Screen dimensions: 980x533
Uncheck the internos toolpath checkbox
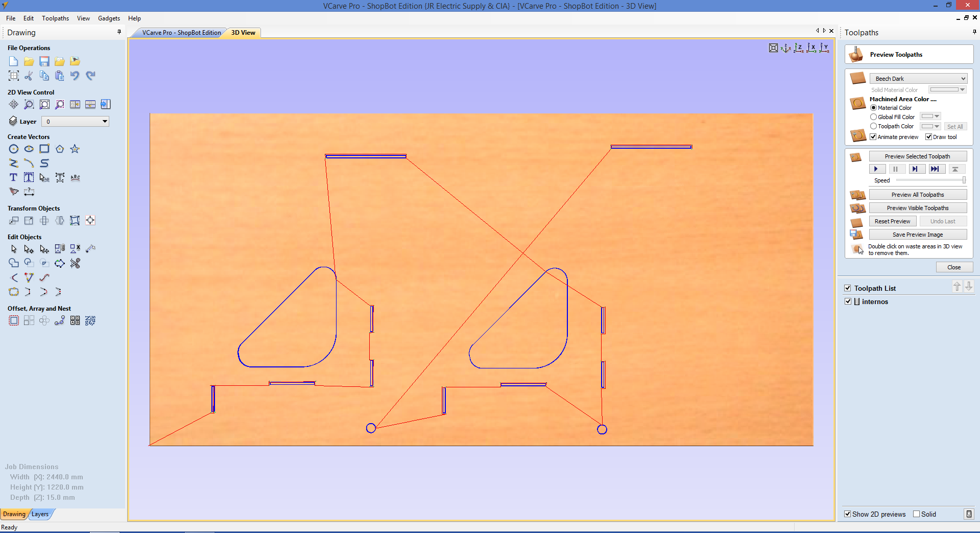(x=848, y=302)
